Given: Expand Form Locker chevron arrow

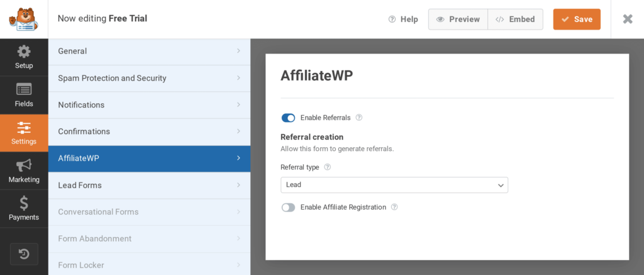Looking at the screenshot, I should [238, 265].
